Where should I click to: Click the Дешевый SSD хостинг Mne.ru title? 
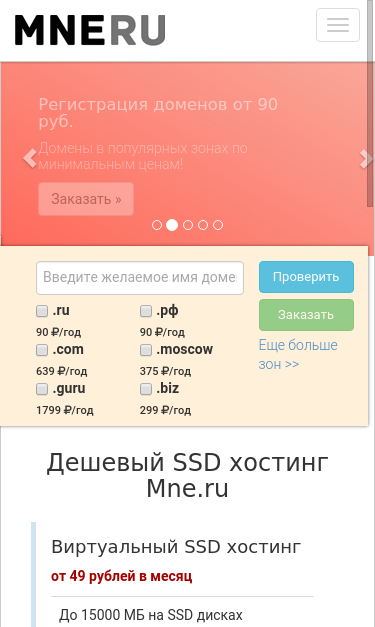[x=188, y=475]
